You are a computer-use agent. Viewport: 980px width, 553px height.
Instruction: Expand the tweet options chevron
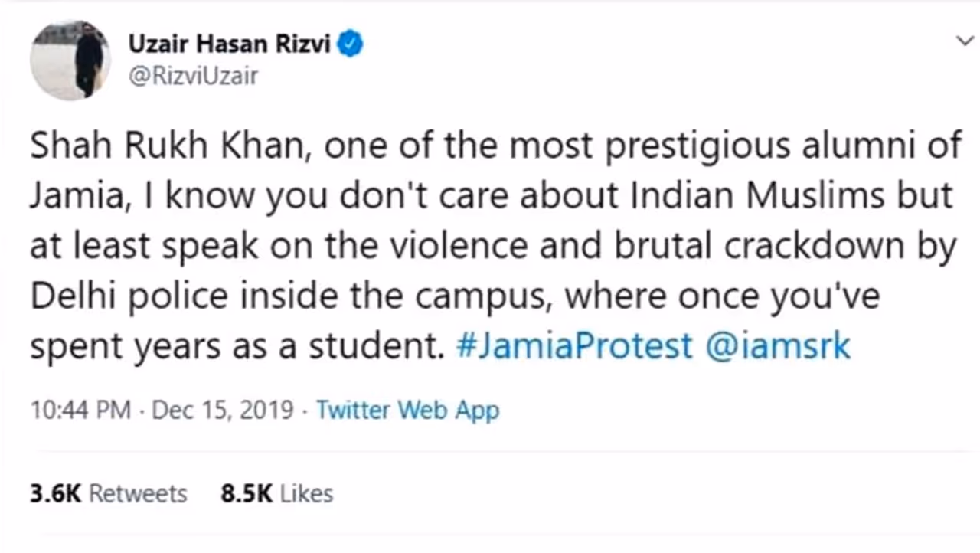(965, 41)
